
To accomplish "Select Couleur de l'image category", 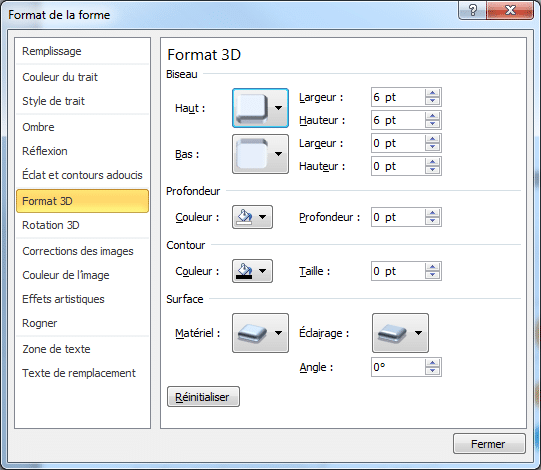I will coord(82,275).
